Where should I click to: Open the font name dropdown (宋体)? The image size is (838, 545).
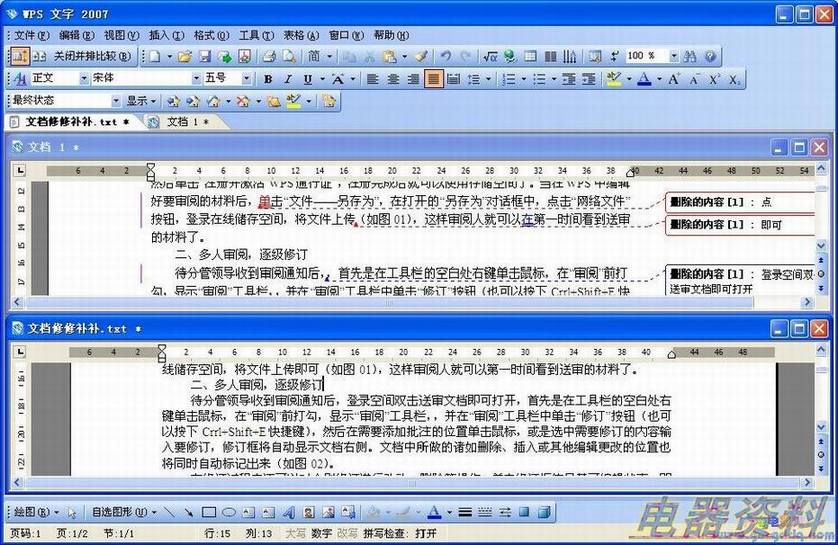coord(196,79)
